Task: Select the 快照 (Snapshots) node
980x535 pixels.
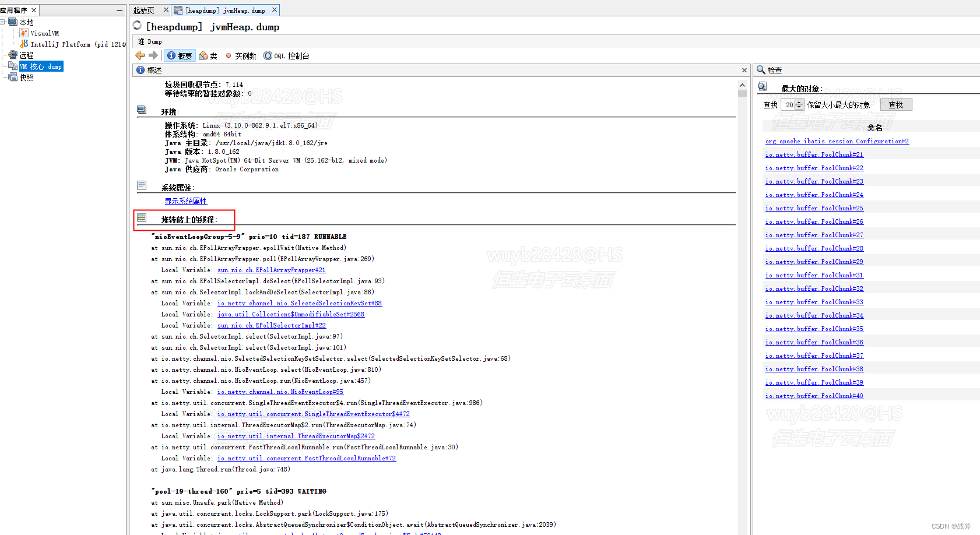Action: [26, 77]
